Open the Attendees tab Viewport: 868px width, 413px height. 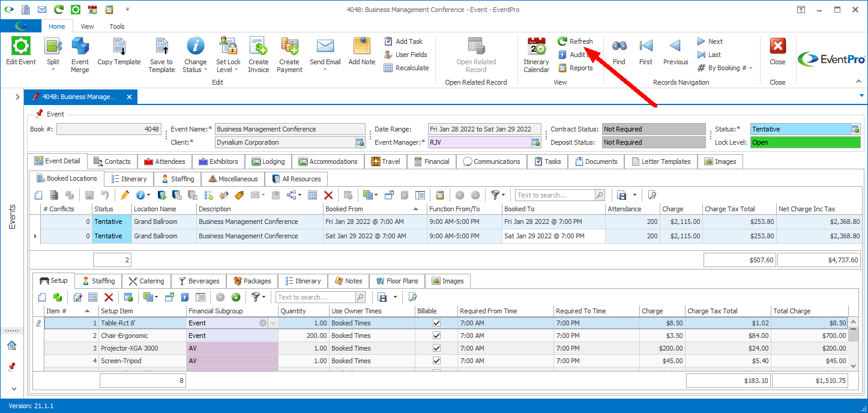[164, 161]
